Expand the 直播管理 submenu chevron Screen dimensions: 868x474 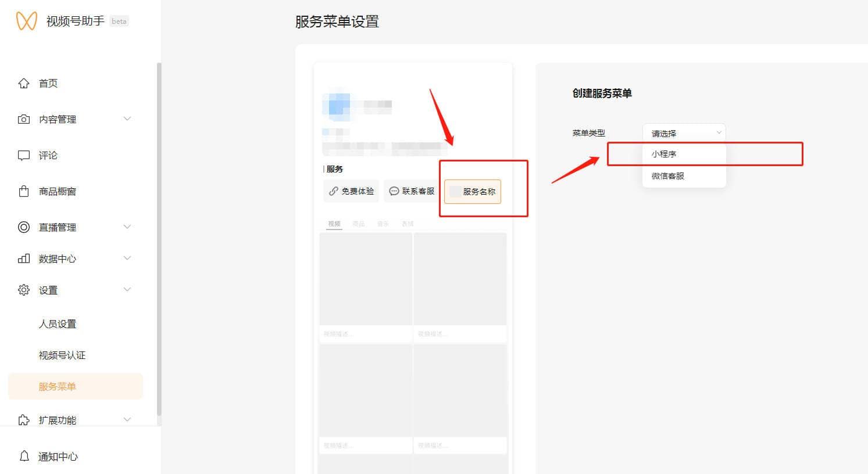[127, 227]
